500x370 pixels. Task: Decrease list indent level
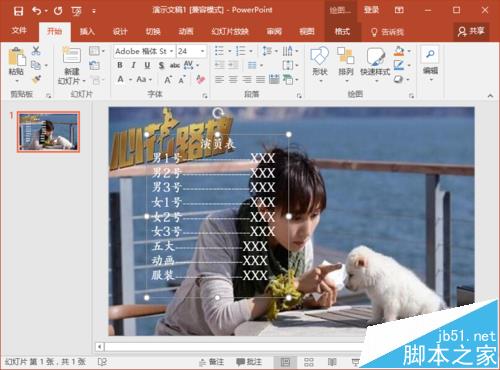click(x=219, y=65)
